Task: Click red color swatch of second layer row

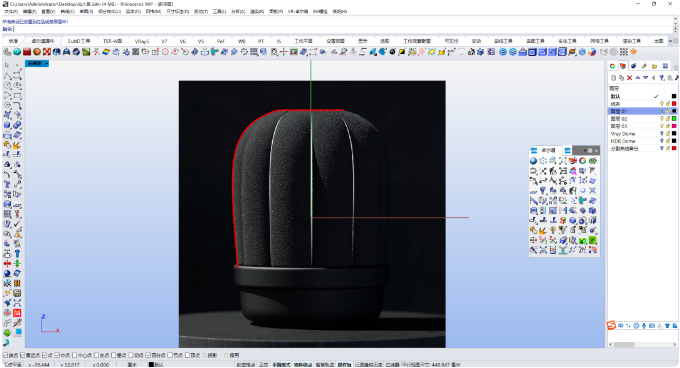Action: coord(674,104)
